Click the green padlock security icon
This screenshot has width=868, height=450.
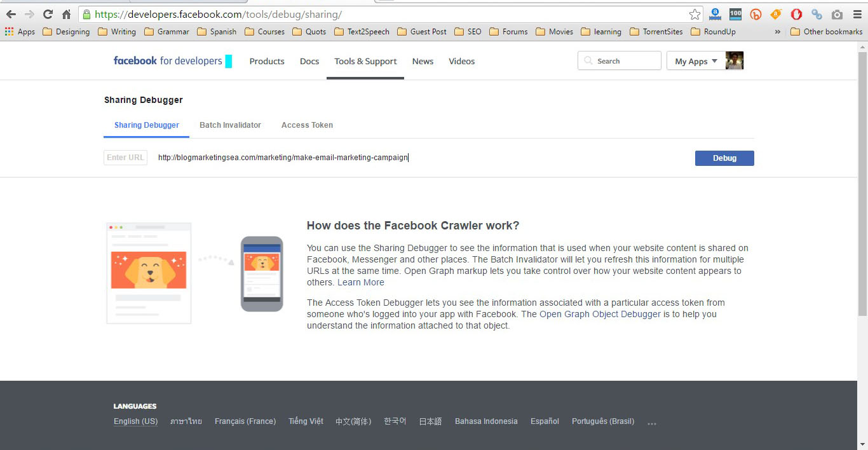[x=87, y=14]
